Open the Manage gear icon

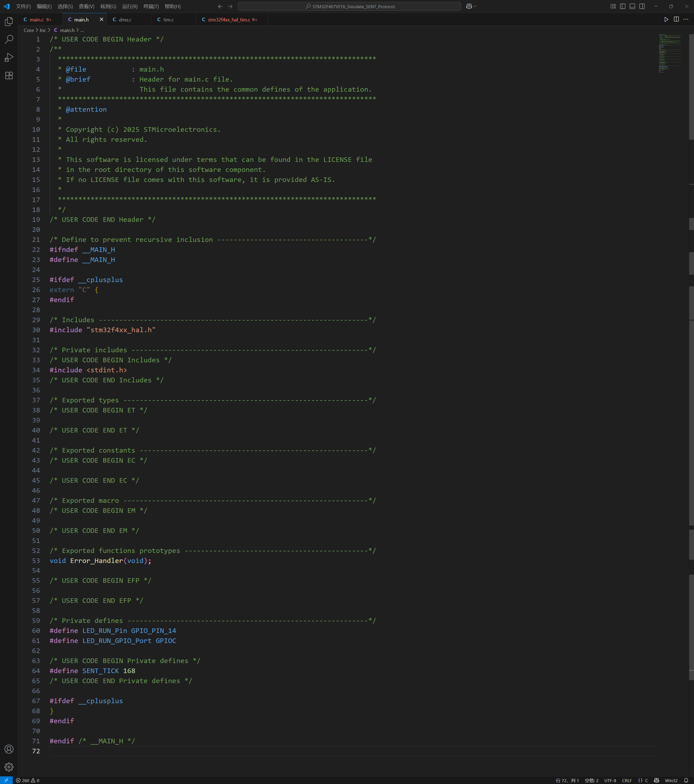tap(9, 767)
